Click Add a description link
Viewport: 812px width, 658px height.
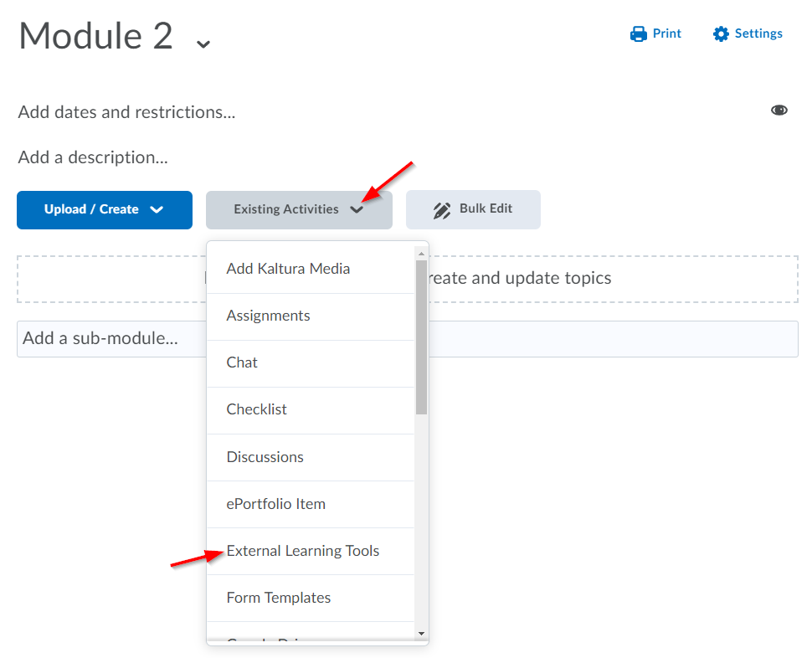(x=93, y=157)
